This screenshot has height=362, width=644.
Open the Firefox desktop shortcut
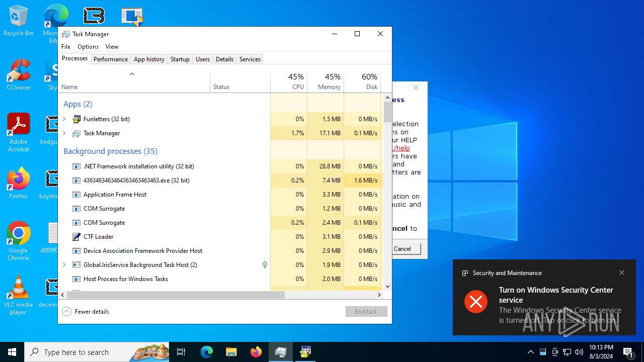click(19, 184)
